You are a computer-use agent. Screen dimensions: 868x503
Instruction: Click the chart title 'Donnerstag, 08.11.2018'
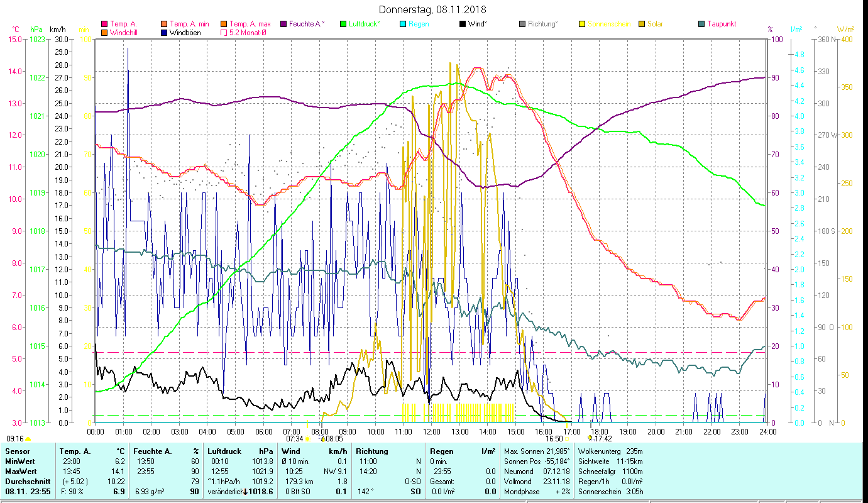[x=433, y=9]
